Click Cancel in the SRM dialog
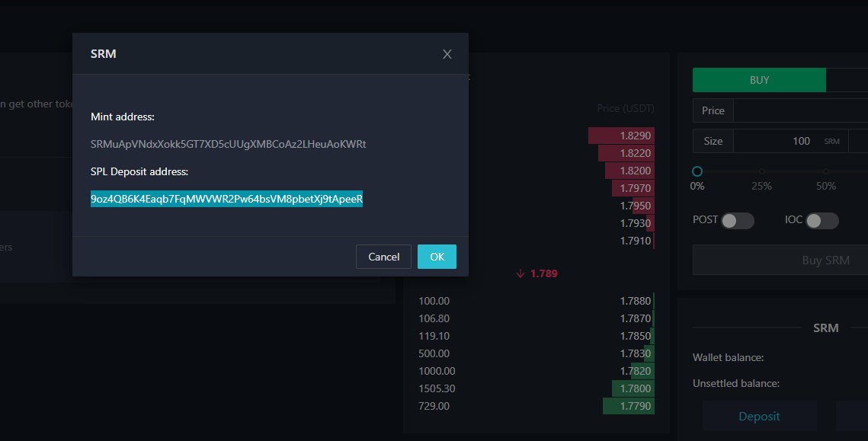The image size is (868, 441). pos(383,257)
